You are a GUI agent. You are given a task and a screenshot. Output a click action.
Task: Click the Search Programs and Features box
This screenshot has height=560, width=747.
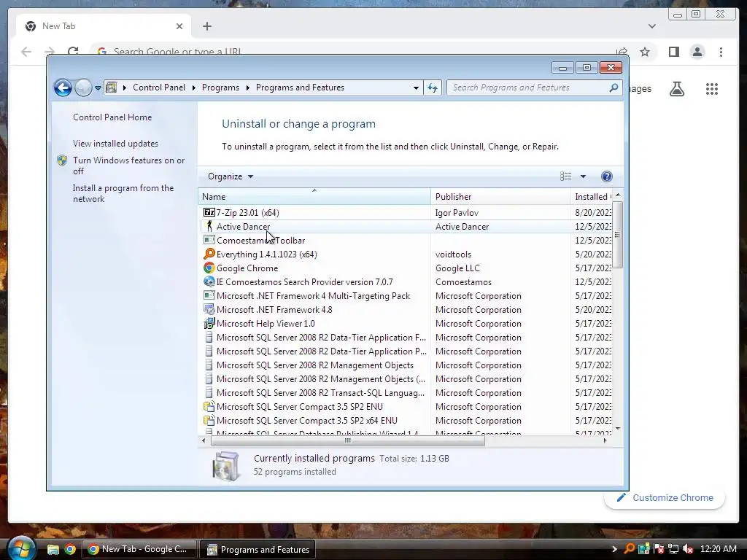pos(528,87)
